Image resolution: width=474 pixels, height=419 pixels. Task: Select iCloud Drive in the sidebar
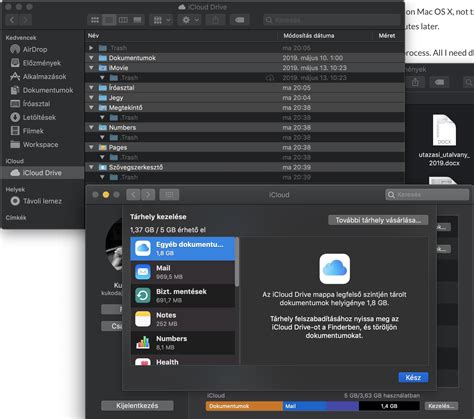tap(43, 173)
